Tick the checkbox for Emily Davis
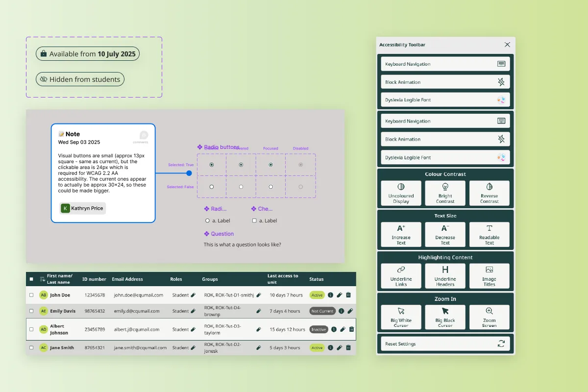588x392 pixels. coord(31,311)
